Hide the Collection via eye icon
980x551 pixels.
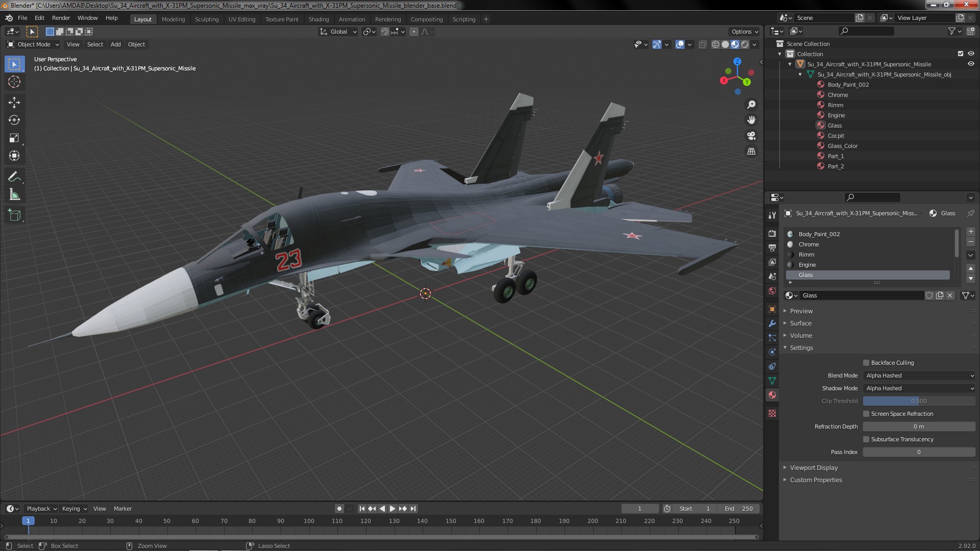971,54
